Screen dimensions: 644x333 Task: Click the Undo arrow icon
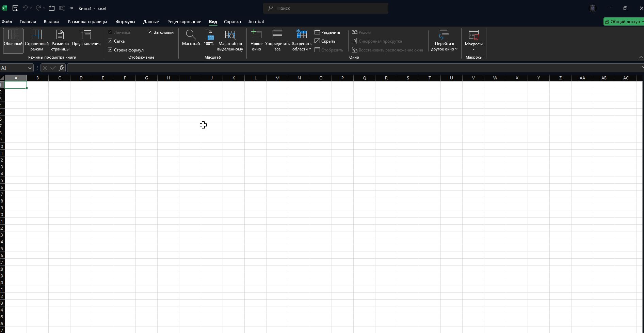(x=25, y=8)
